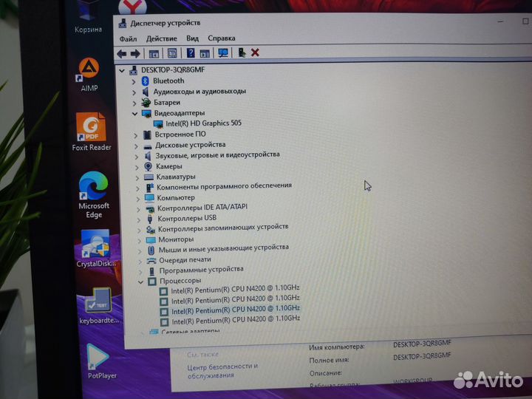
Task: Click the Properties toolbar icon
Action: [x=172, y=53]
